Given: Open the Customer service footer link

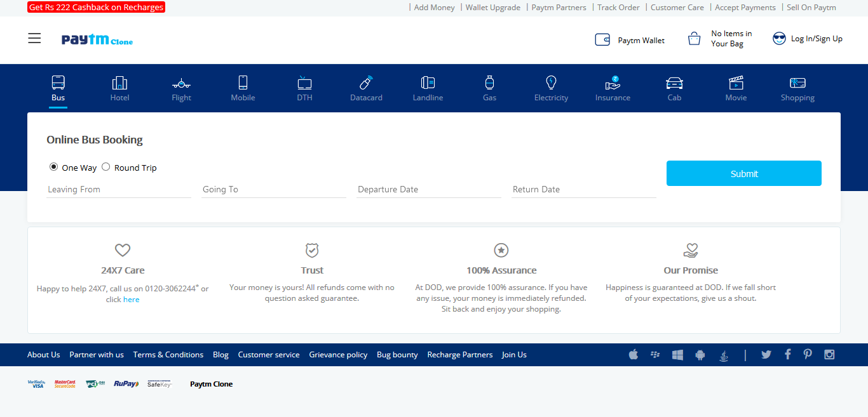Looking at the screenshot, I should click(269, 355).
